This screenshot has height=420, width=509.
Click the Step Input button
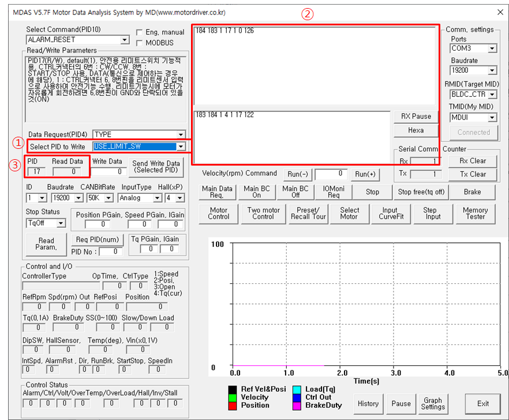(433, 213)
